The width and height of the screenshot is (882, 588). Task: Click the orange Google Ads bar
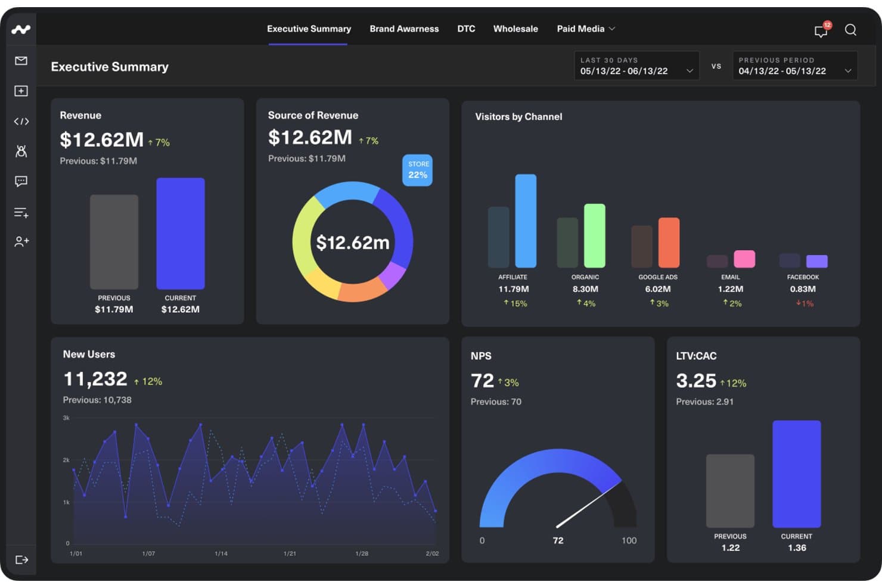pyautogui.click(x=669, y=242)
